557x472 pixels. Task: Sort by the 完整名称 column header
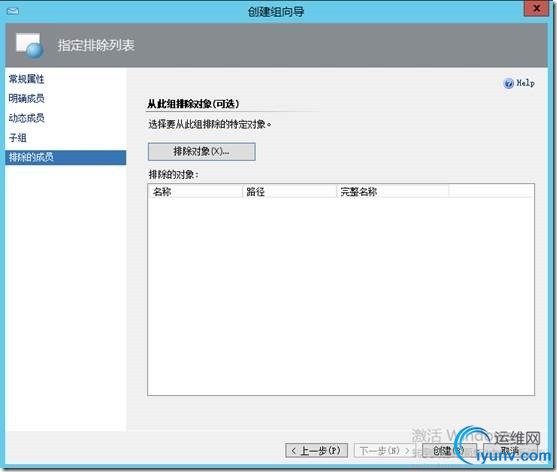(x=392, y=192)
